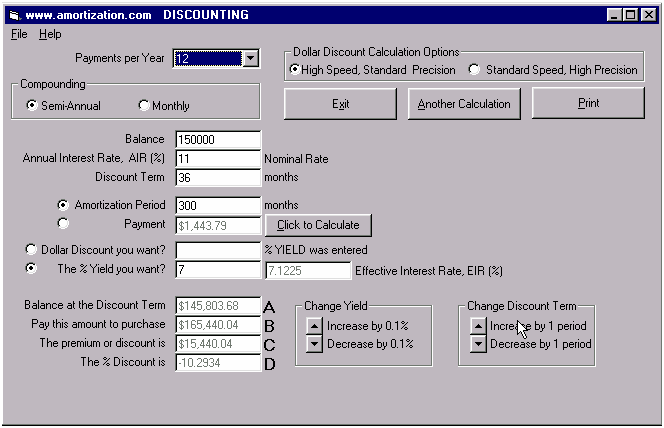Select Monthly compounding option
The image size is (664, 428).
[x=144, y=105]
